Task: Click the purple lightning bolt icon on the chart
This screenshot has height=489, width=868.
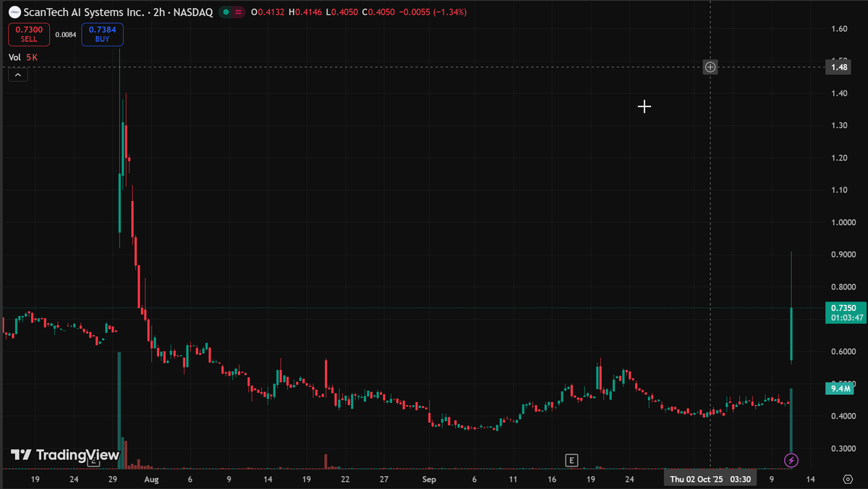Action: 791,459
